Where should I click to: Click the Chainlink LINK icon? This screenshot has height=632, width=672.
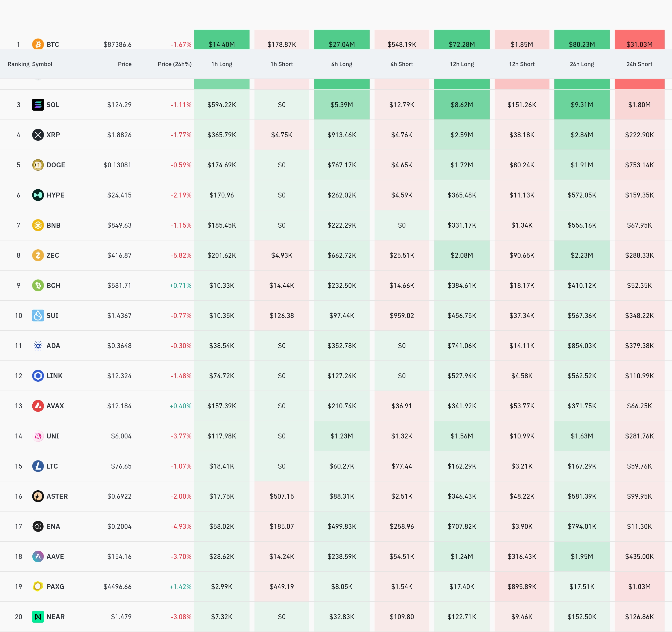pyautogui.click(x=38, y=375)
